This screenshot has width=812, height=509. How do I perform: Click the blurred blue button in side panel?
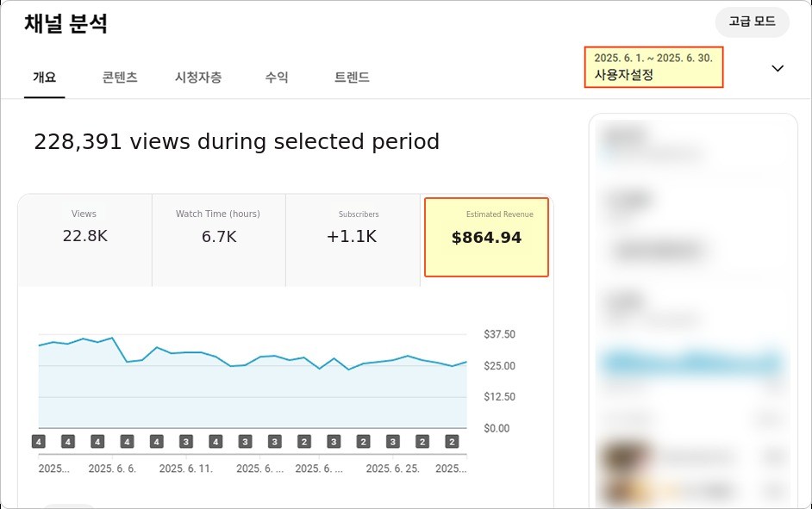coord(693,363)
